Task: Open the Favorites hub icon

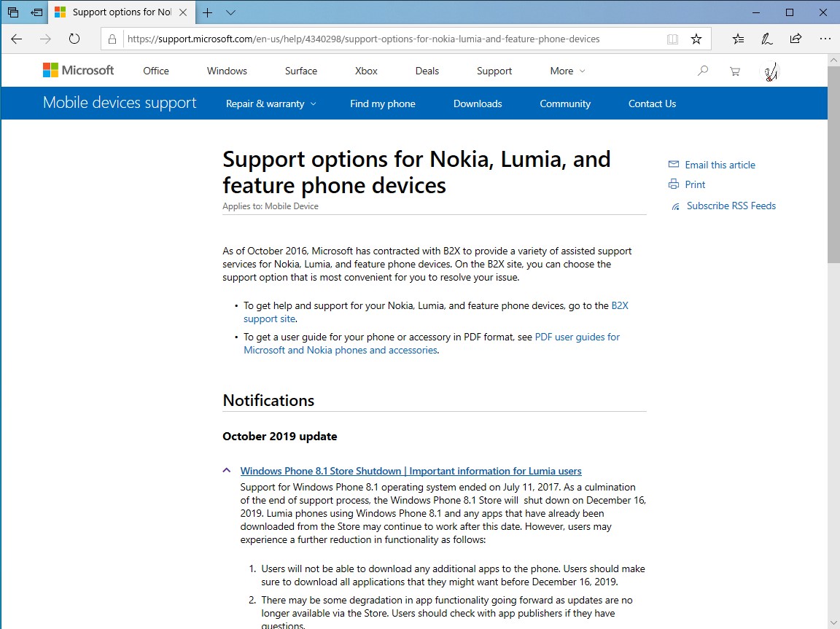Action: pos(739,39)
